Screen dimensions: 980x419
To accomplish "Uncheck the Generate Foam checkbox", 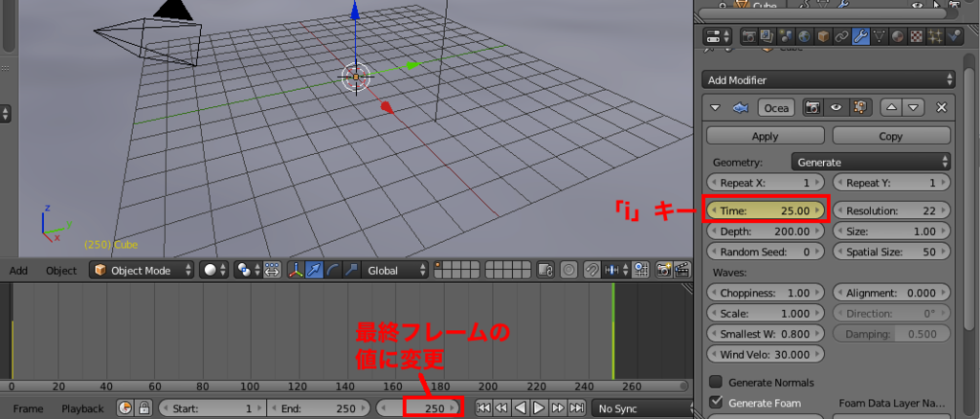I will [716, 402].
